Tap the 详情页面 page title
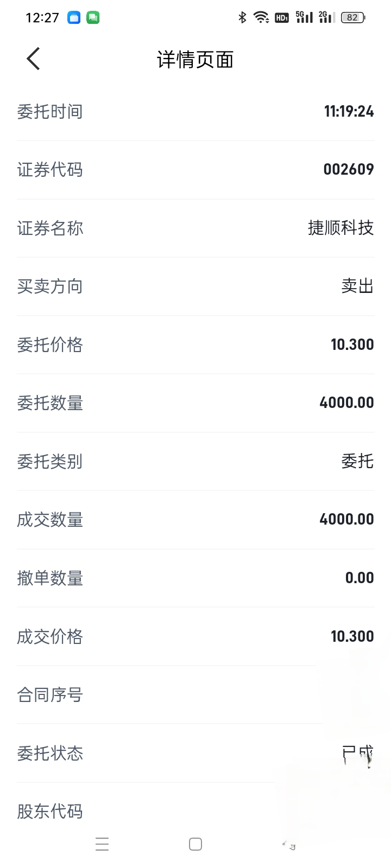The width and height of the screenshot is (391, 868). [x=195, y=60]
